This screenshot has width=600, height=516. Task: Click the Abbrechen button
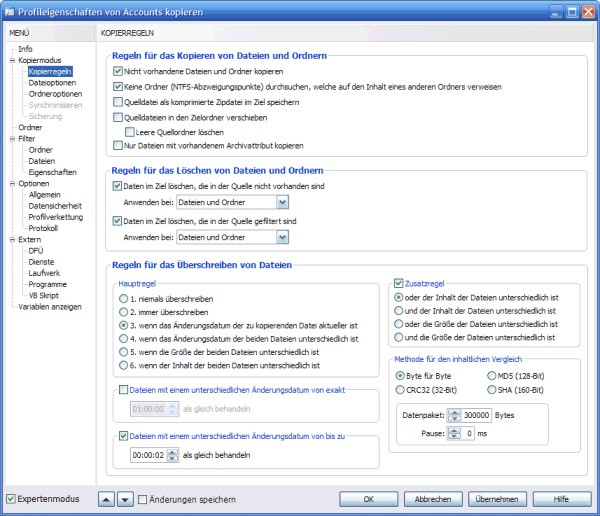pyautogui.click(x=433, y=499)
